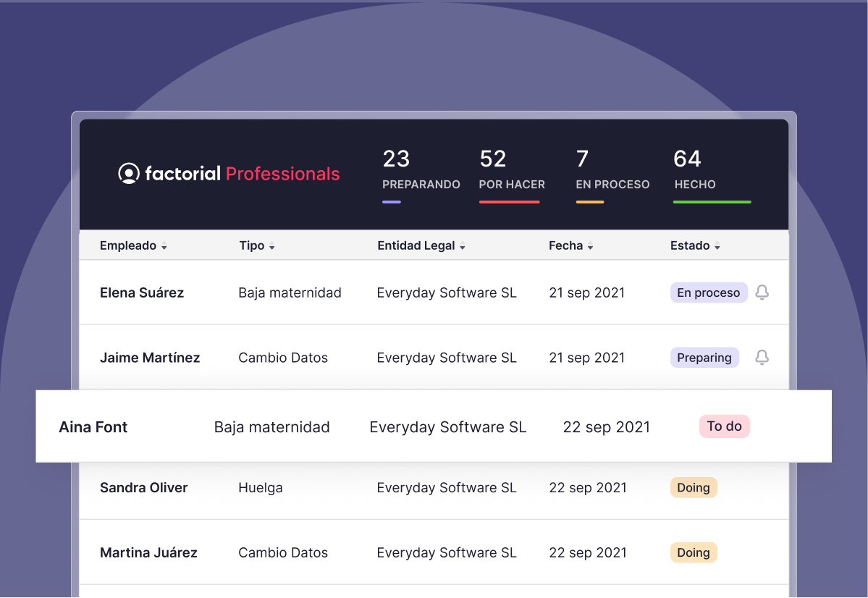Image resolution: width=868 pixels, height=598 pixels.
Task: Click notification bell in Elena Suárez row
Action: (762, 292)
